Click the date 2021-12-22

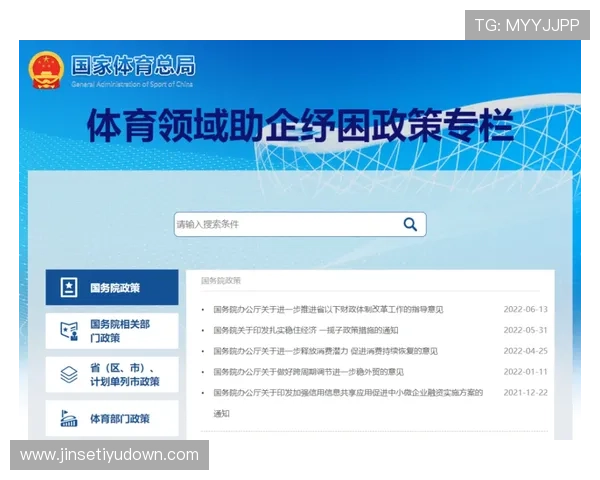click(525, 392)
